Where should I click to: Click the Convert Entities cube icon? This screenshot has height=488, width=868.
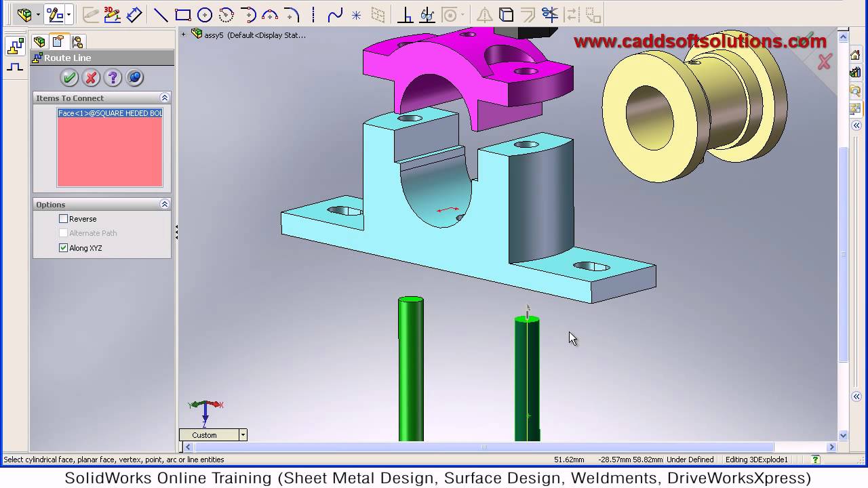click(x=506, y=14)
